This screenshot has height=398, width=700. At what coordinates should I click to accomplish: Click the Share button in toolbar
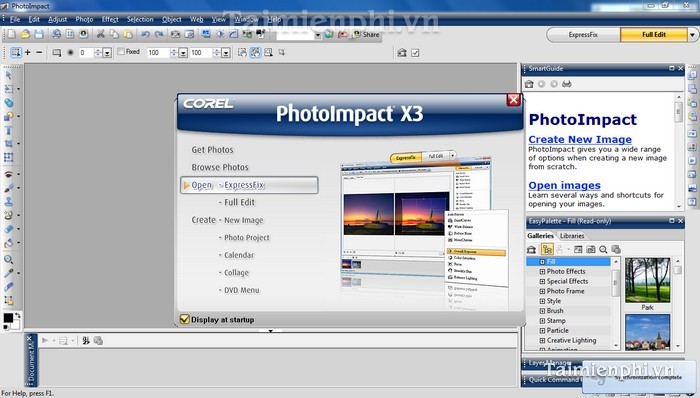coord(367,34)
